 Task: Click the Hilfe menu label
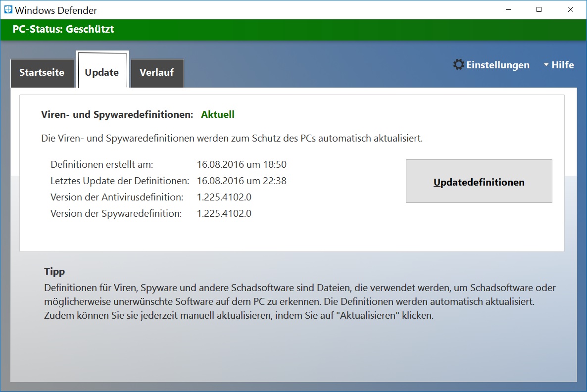(x=563, y=65)
